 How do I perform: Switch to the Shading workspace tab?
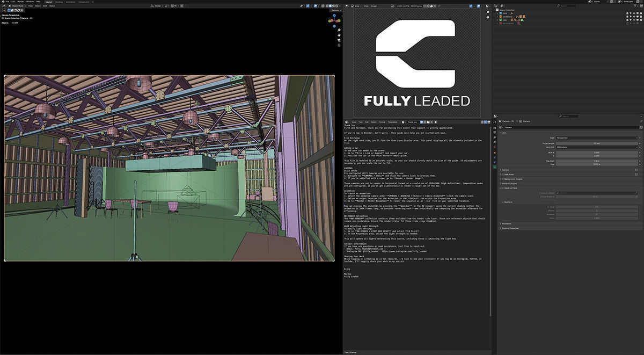(59, 2)
